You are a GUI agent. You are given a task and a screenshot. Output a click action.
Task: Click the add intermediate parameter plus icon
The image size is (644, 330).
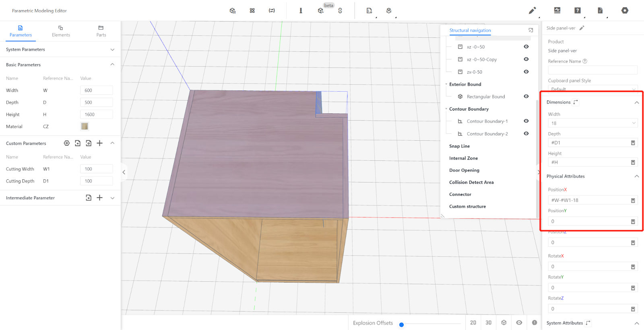tap(100, 198)
